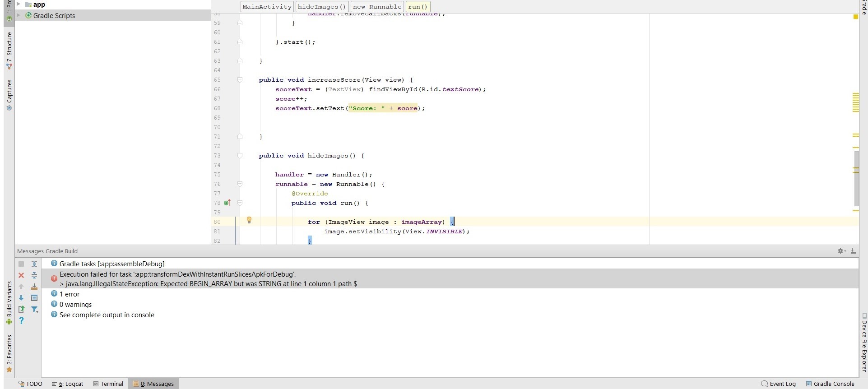Click the yellow analysis status square indicator

855,17
